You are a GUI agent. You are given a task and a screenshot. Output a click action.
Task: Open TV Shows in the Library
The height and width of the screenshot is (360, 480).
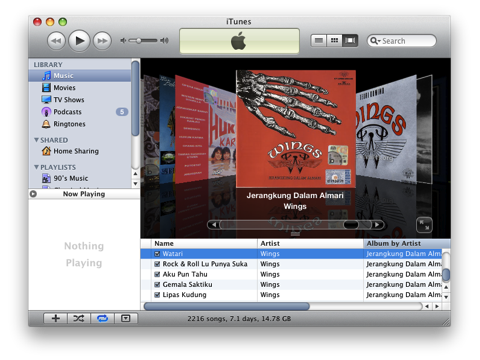click(x=80, y=100)
